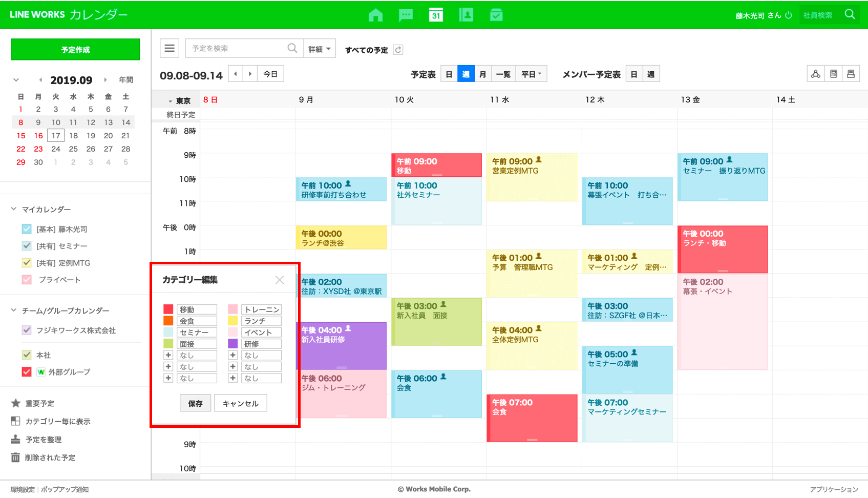Collapse the マイカレンダー section
This screenshot has height=498, width=868.
coord(14,209)
